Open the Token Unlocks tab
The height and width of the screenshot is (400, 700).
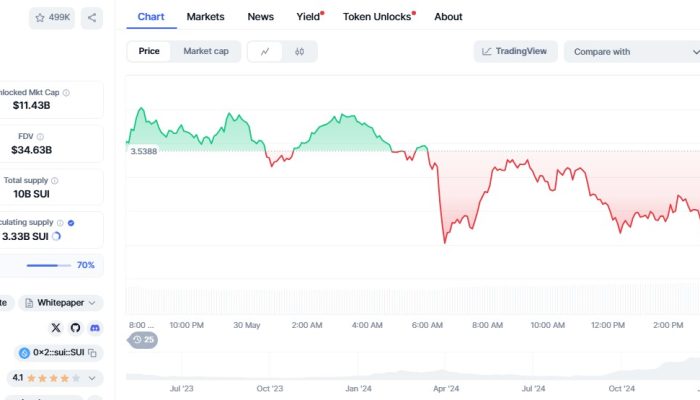click(378, 17)
